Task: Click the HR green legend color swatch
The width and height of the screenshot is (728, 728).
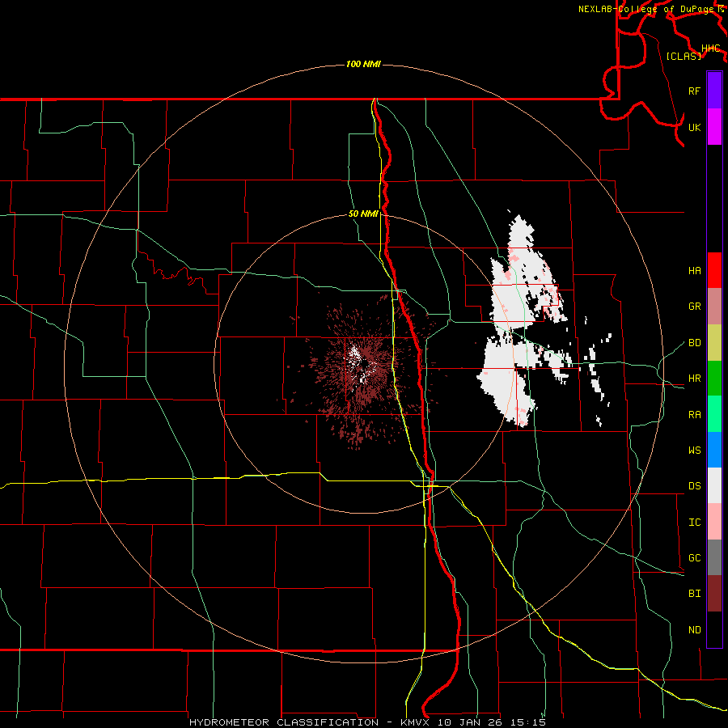Action: pyautogui.click(x=714, y=379)
